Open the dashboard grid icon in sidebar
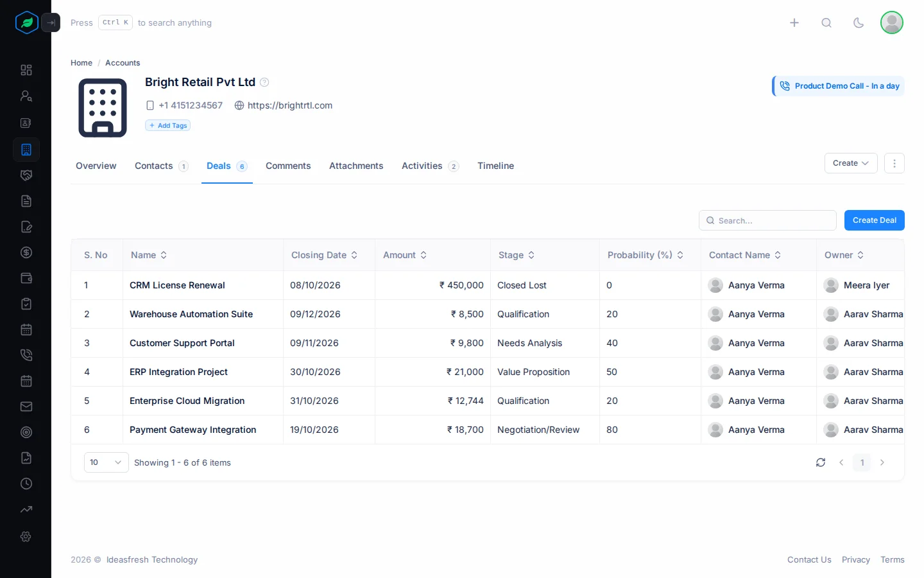The height and width of the screenshot is (578, 924). [26, 70]
